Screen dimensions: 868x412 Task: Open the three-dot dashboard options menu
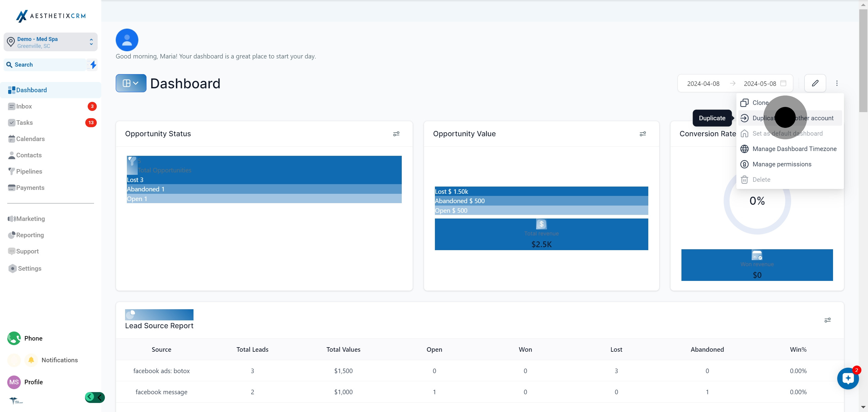point(837,83)
